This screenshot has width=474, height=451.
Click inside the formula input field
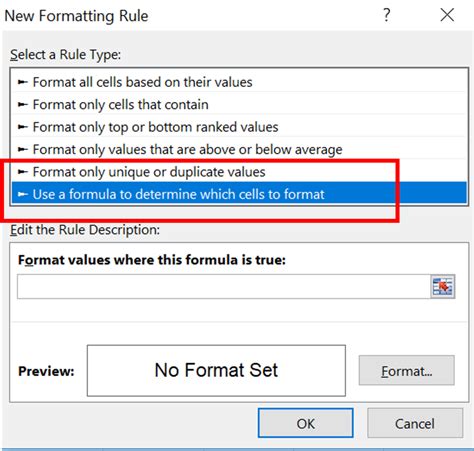tap(224, 286)
